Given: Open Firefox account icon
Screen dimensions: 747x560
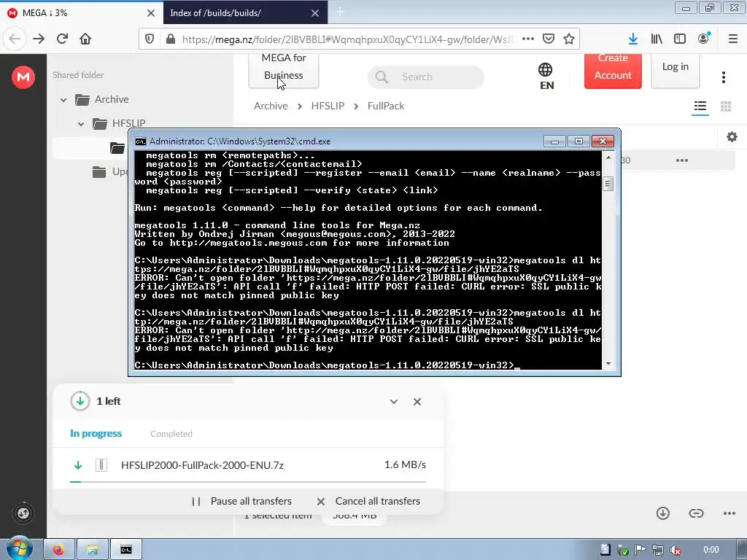Looking at the screenshot, I should tap(704, 39).
